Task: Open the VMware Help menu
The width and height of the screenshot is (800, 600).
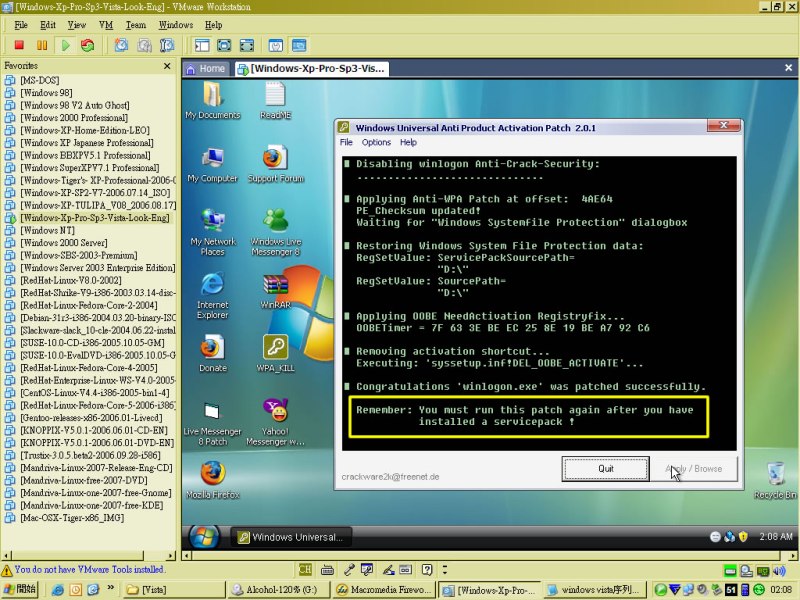Action: 213,25
